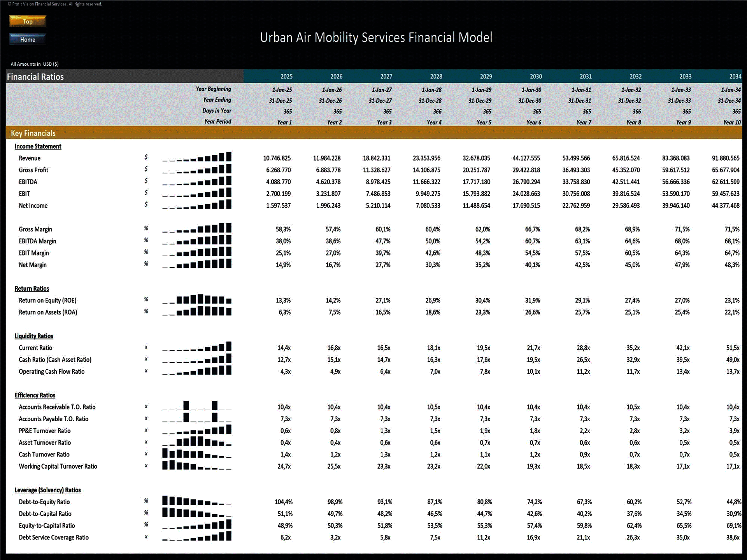Click the Efficiency Ratios heading
This screenshot has height=560, width=747.
(35, 395)
